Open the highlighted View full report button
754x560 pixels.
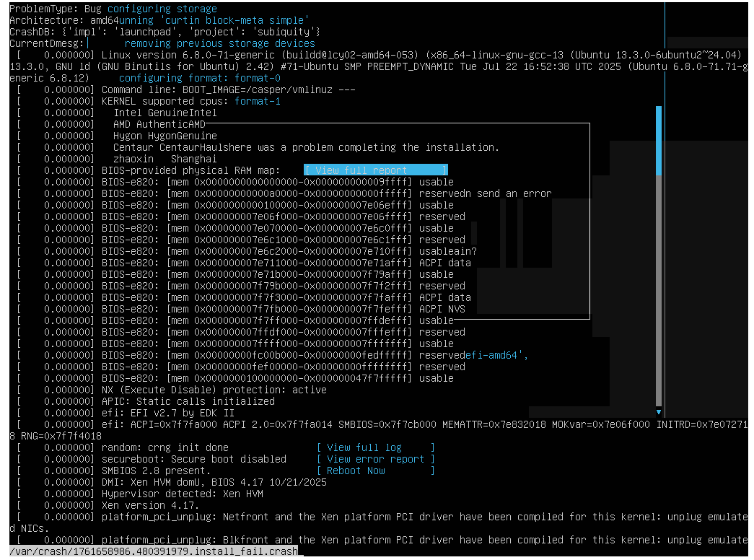click(x=375, y=170)
